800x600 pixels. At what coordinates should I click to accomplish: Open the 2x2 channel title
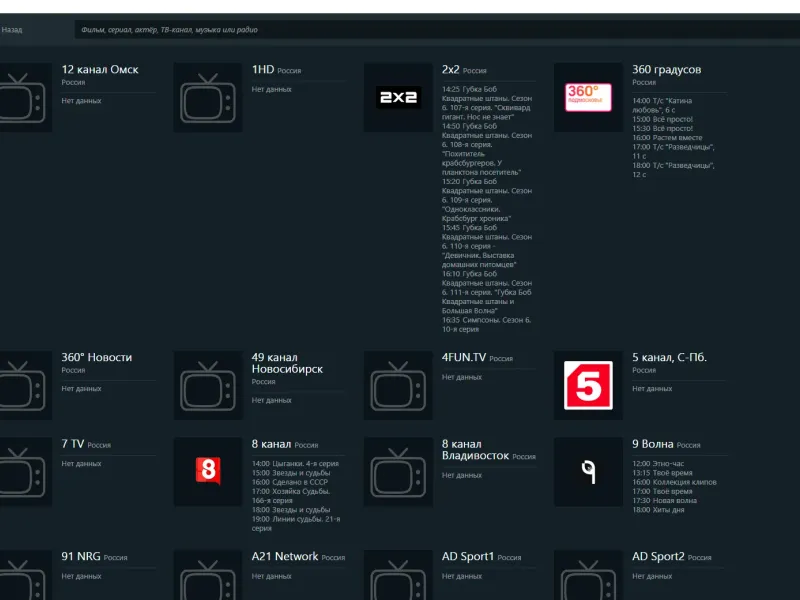[x=451, y=69]
